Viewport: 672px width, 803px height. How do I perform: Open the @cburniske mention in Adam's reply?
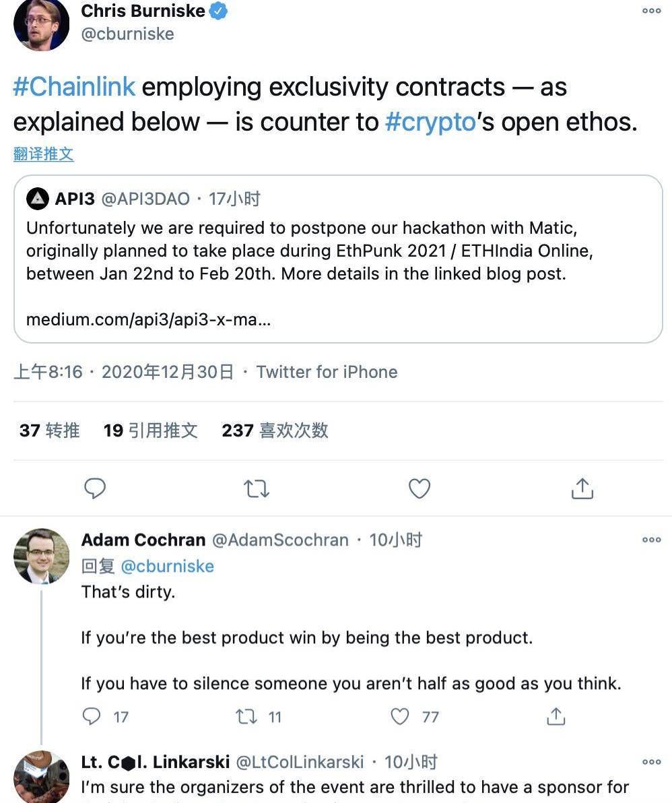[x=168, y=567]
